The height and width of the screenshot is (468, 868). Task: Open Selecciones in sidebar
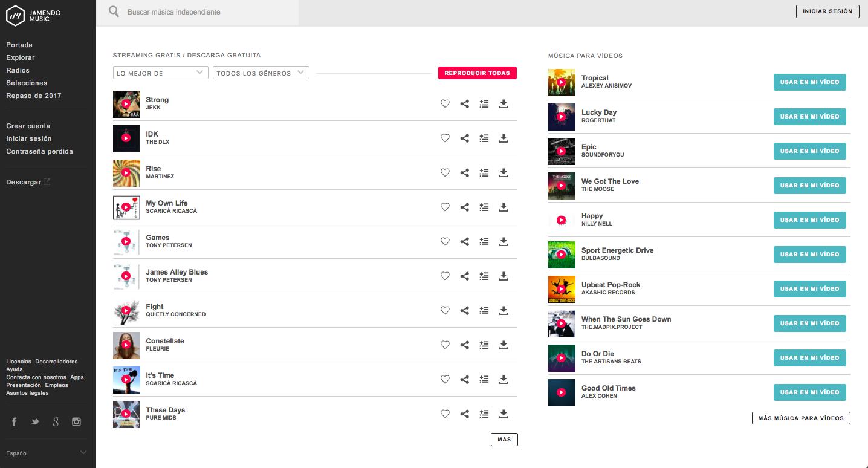[x=27, y=83]
